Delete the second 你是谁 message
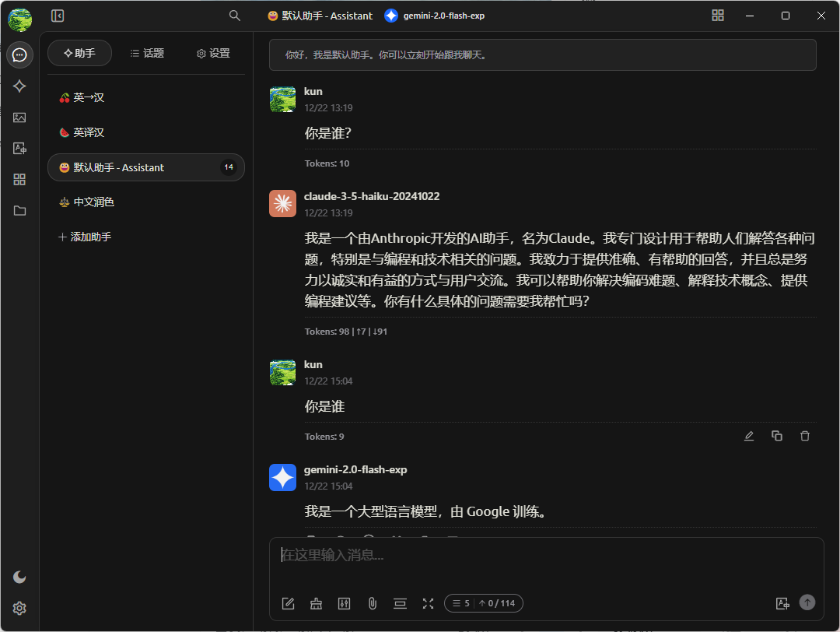The image size is (840, 632). 805,436
